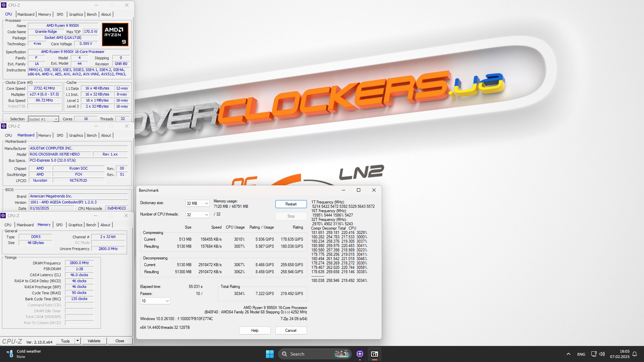Click the CPU tab in top CPU-Z window

[8, 14]
